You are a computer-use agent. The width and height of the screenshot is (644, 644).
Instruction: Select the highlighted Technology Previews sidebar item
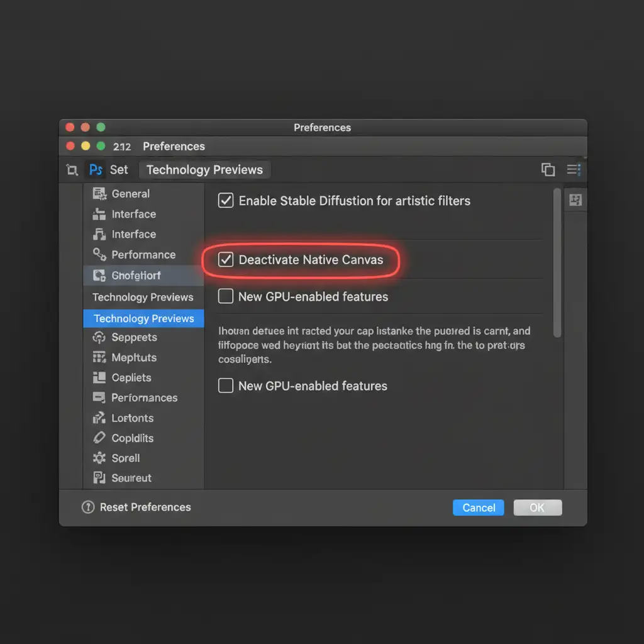coord(143,318)
